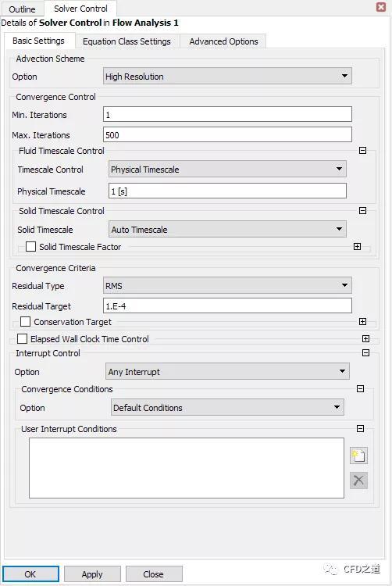The width and height of the screenshot is (392, 586).
Task: Expand the Conservation Target options
Action: pos(362,322)
